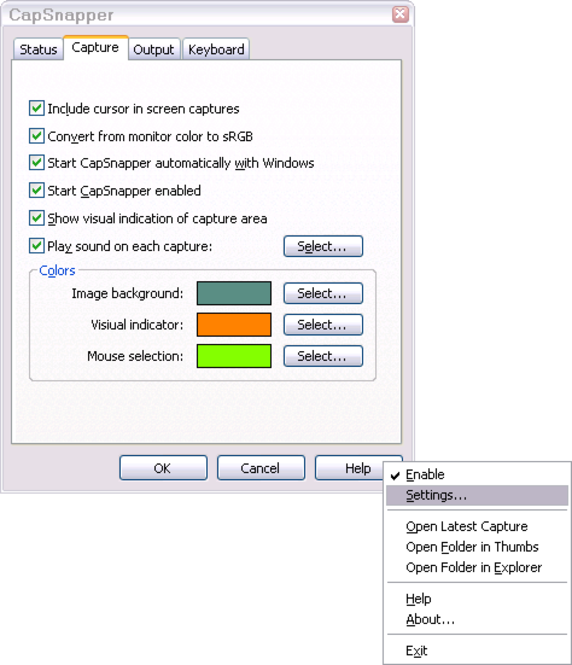Click the green Mouse selection swatch

234,356
